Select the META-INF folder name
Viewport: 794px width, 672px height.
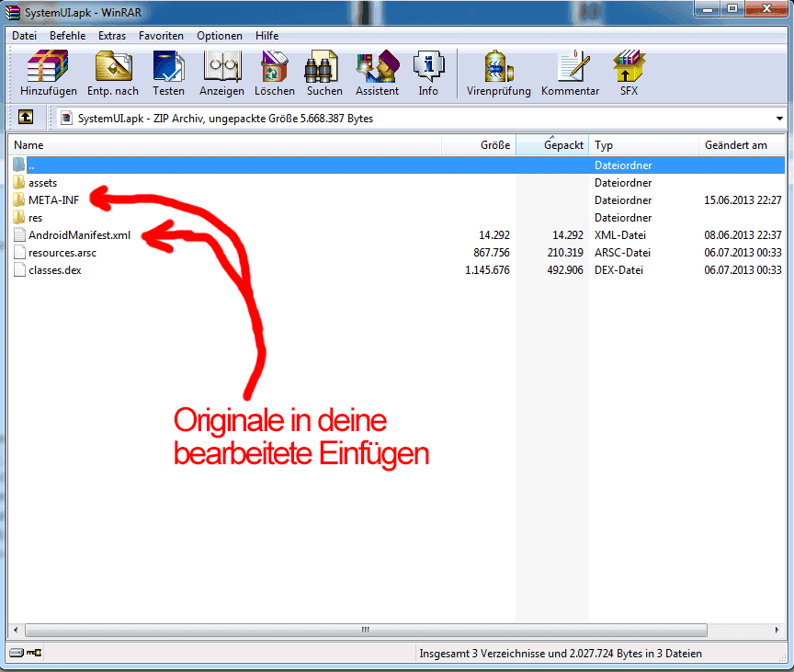(53, 200)
